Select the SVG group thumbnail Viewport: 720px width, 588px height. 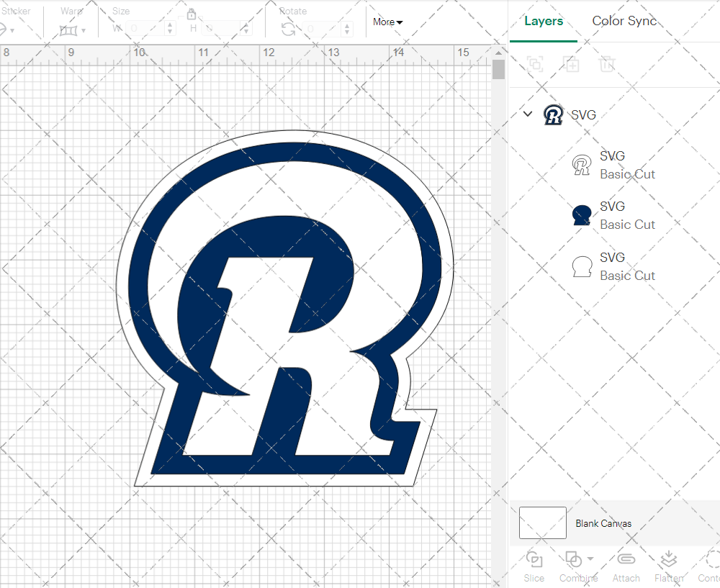tap(553, 114)
